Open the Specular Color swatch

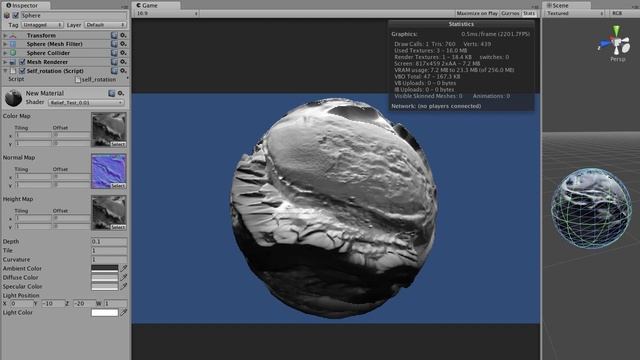pos(105,286)
